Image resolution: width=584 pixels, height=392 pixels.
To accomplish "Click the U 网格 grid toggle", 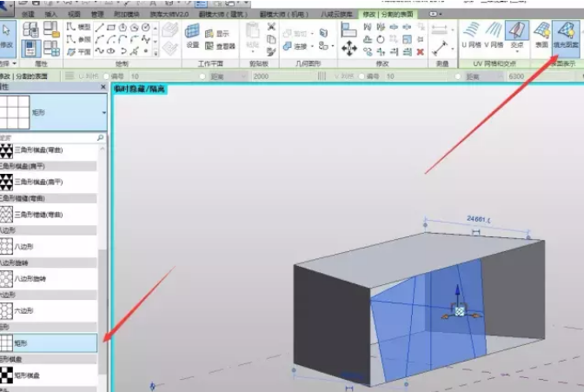I will pos(472,36).
